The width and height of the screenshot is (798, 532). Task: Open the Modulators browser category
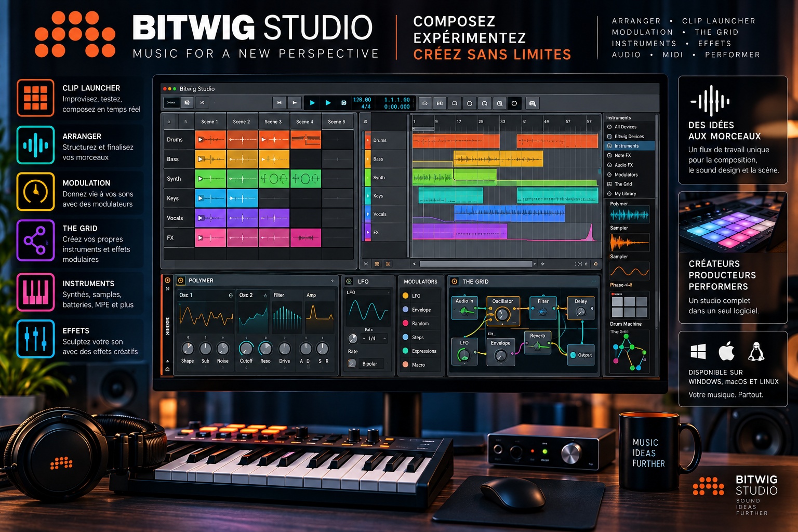(x=629, y=175)
